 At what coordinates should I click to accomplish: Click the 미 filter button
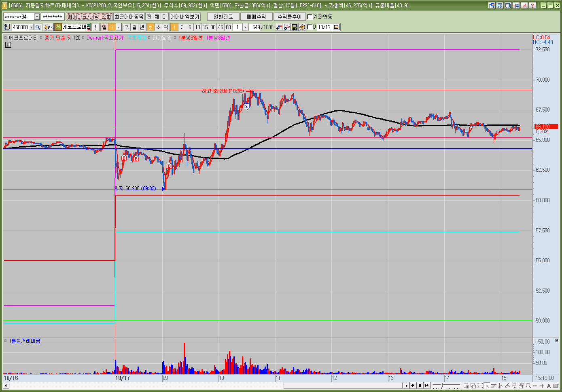point(164,17)
